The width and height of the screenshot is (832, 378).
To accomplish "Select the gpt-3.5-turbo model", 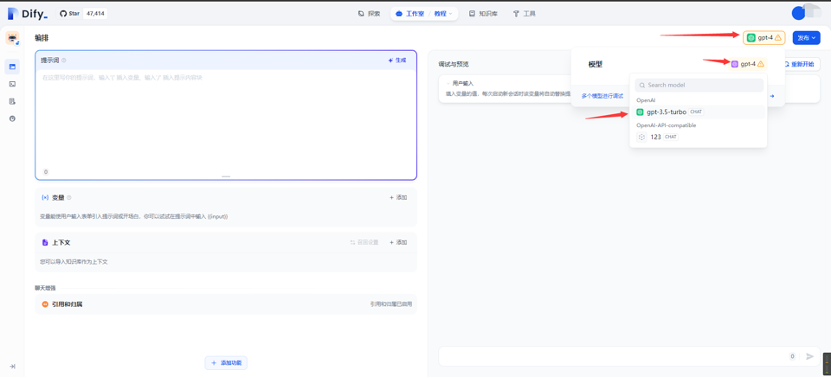I will [x=698, y=112].
